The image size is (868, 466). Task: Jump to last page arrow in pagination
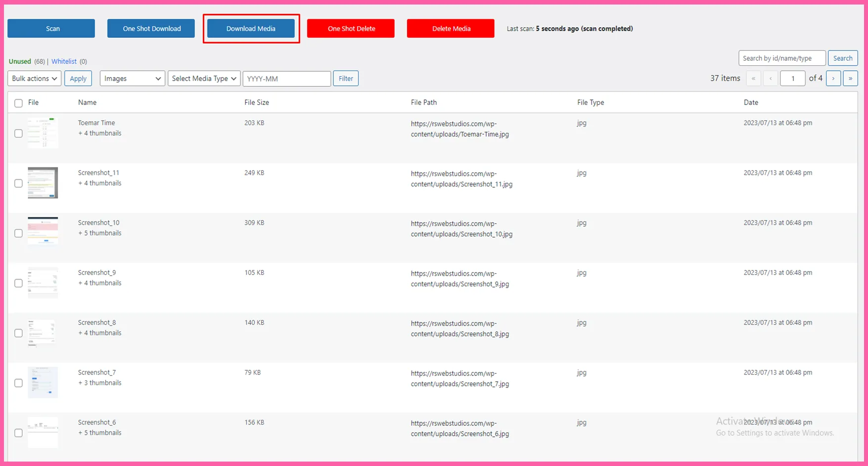tap(850, 79)
